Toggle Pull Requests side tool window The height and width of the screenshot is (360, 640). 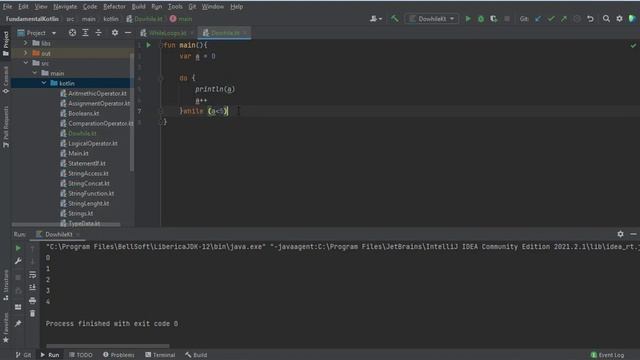(6, 127)
